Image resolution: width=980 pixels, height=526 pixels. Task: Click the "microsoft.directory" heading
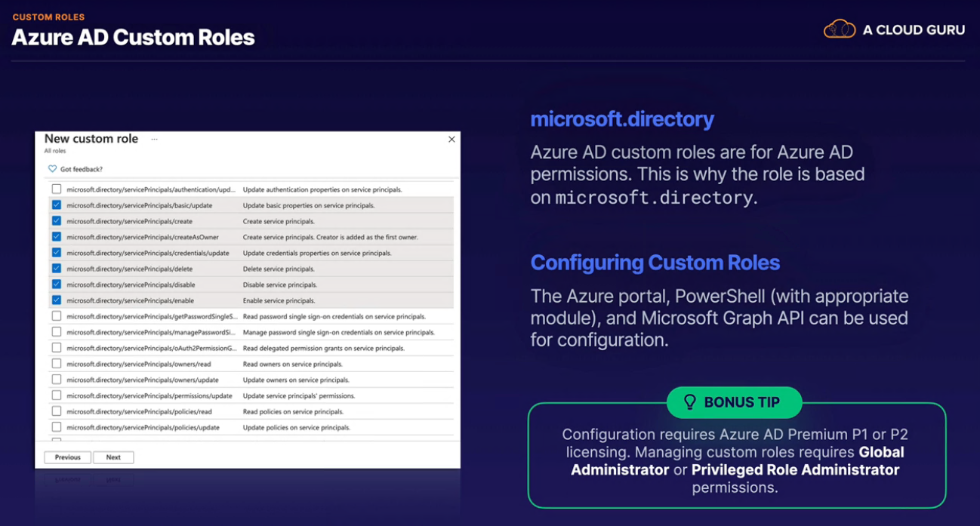coord(622,119)
